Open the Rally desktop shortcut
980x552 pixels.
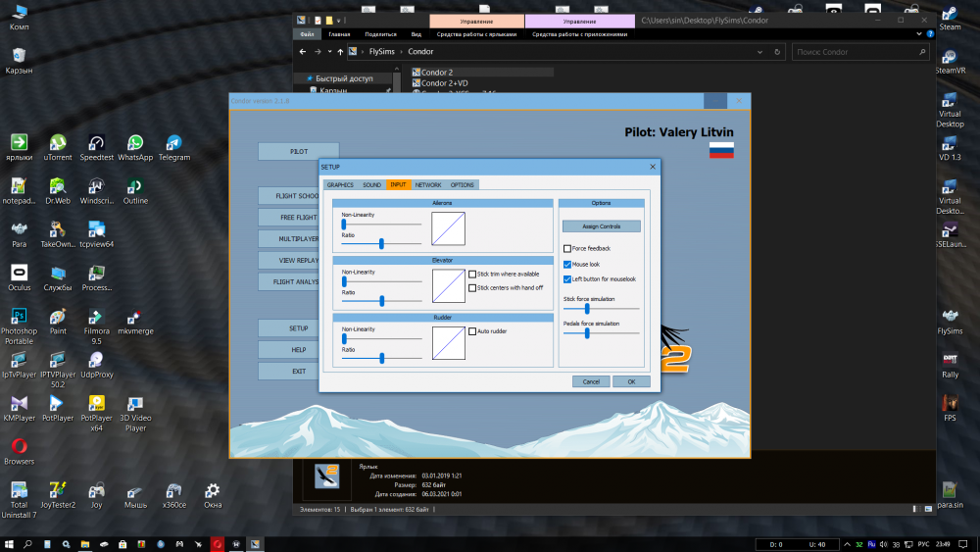tap(950, 365)
